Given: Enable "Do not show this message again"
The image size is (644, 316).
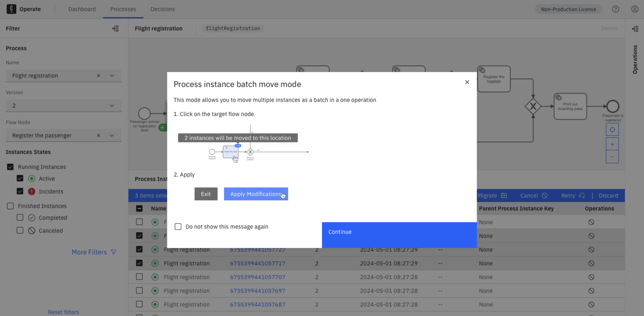Looking at the screenshot, I should coord(178,227).
